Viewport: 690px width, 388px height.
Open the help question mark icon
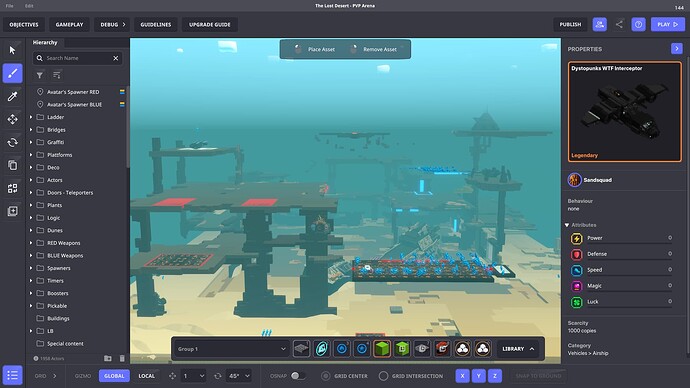click(x=638, y=25)
